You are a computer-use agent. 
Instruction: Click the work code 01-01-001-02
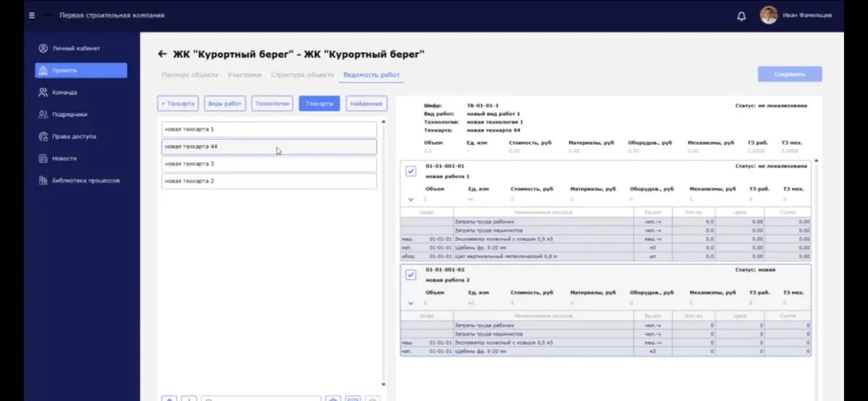click(x=445, y=270)
